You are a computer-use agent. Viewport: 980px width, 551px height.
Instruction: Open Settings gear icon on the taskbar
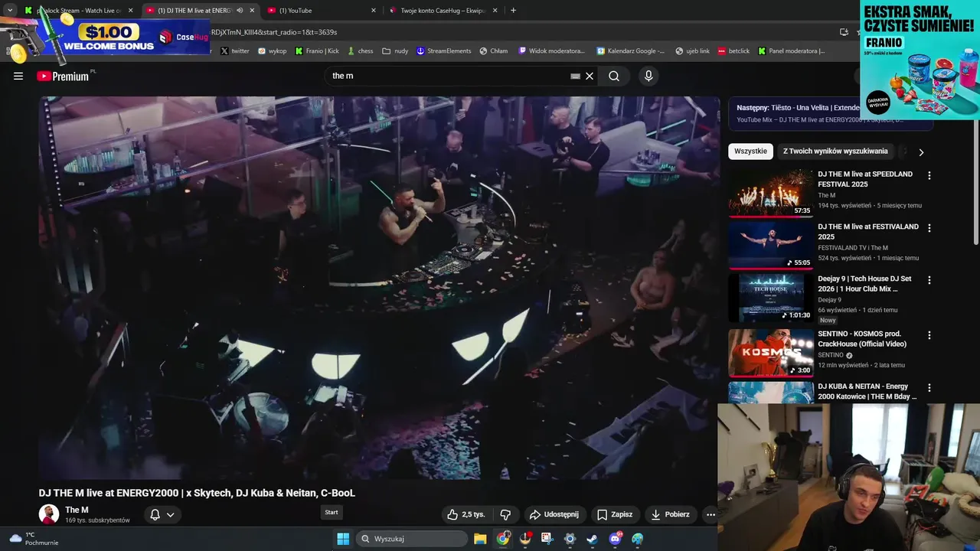pos(570,539)
